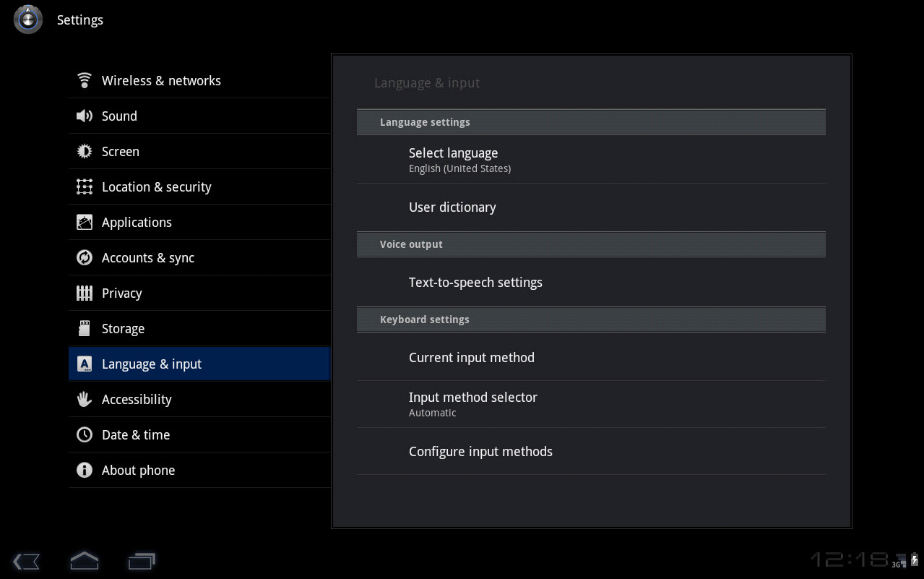
Task: Click the Accessibility hand icon
Action: (x=85, y=399)
